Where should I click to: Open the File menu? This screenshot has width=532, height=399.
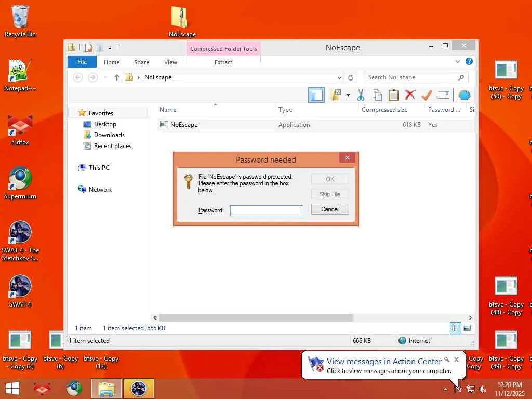pos(82,62)
